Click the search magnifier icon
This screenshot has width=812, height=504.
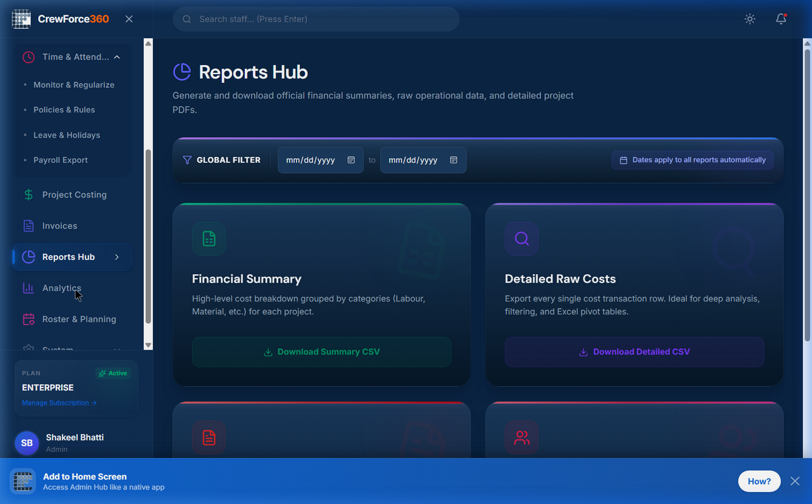click(187, 19)
